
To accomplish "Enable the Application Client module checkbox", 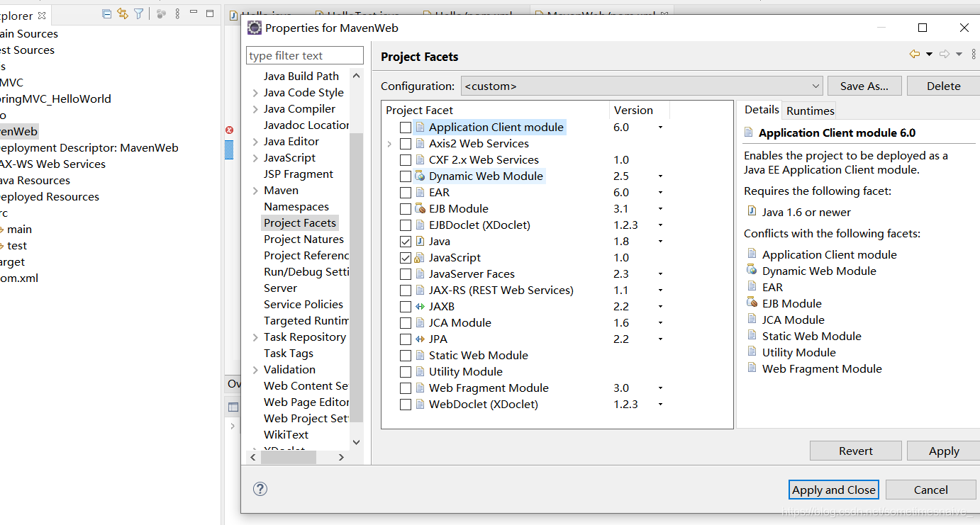I will click(x=405, y=128).
